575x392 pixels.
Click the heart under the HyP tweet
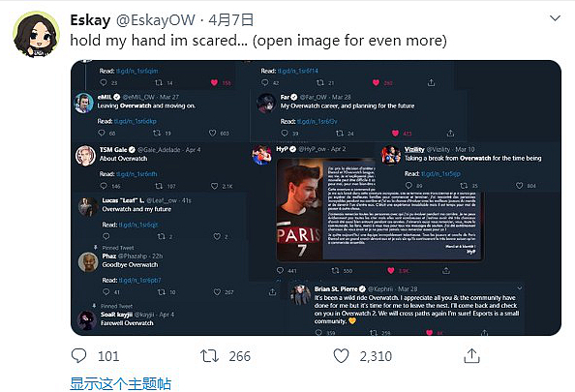point(391,271)
